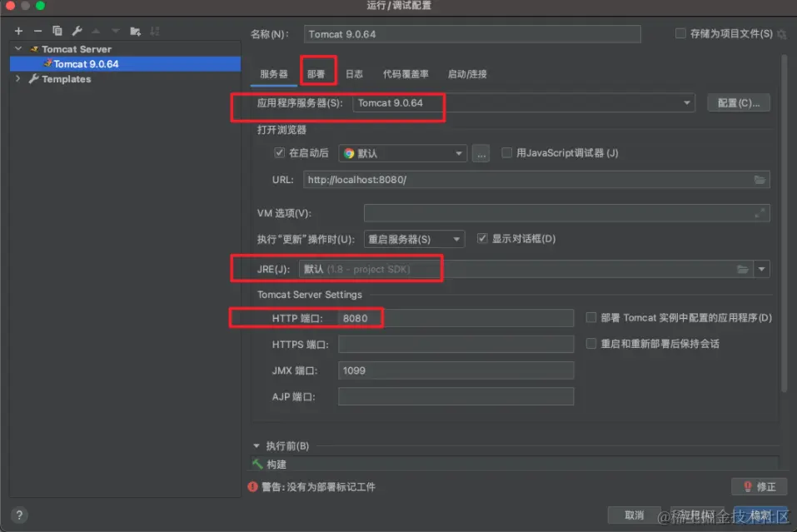The width and height of the screenshot is (797, 532).
Task: Toggle the 显示对话框 checkbox
Action: pyautogui.click(x=482, y=238)
